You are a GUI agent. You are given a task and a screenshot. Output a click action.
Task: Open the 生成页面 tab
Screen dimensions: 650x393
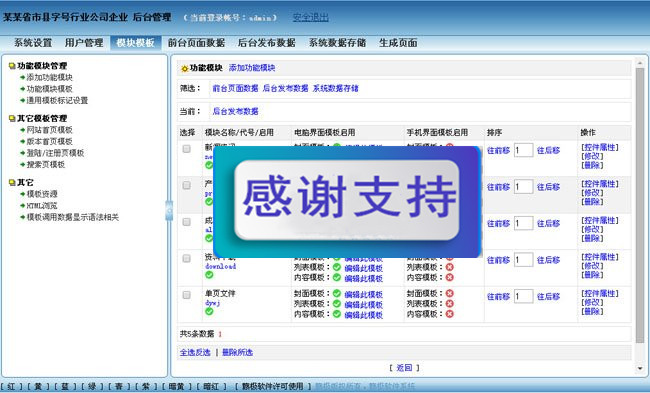pyautogui.click(x=398, y=43)
